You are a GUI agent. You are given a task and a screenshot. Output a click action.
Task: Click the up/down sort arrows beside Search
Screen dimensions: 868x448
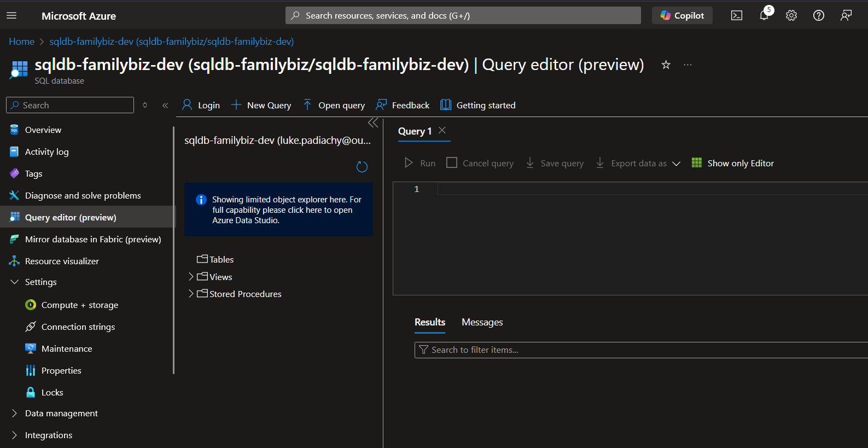[145, 105]
